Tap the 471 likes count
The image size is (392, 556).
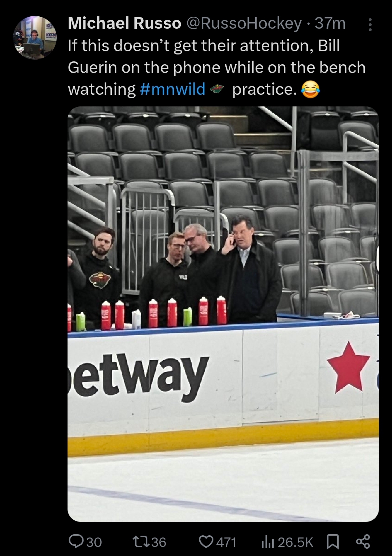point(226,542)
